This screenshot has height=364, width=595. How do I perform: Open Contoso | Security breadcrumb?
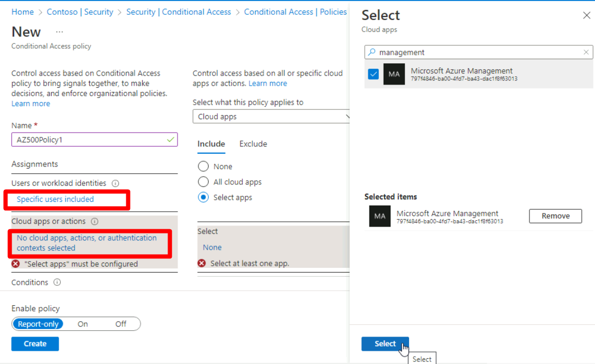80,12
